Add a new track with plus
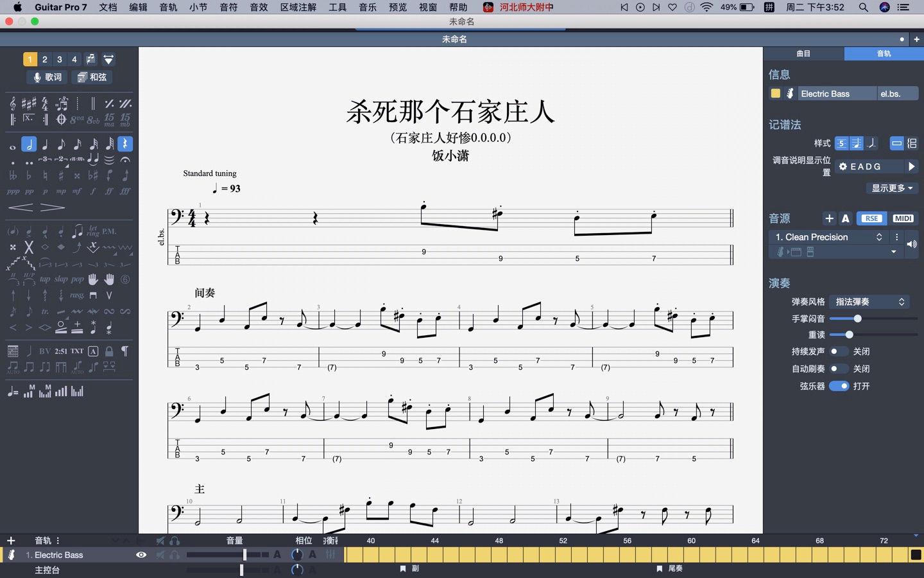This screenshot has width=924, height=578. tap(11, 541)
